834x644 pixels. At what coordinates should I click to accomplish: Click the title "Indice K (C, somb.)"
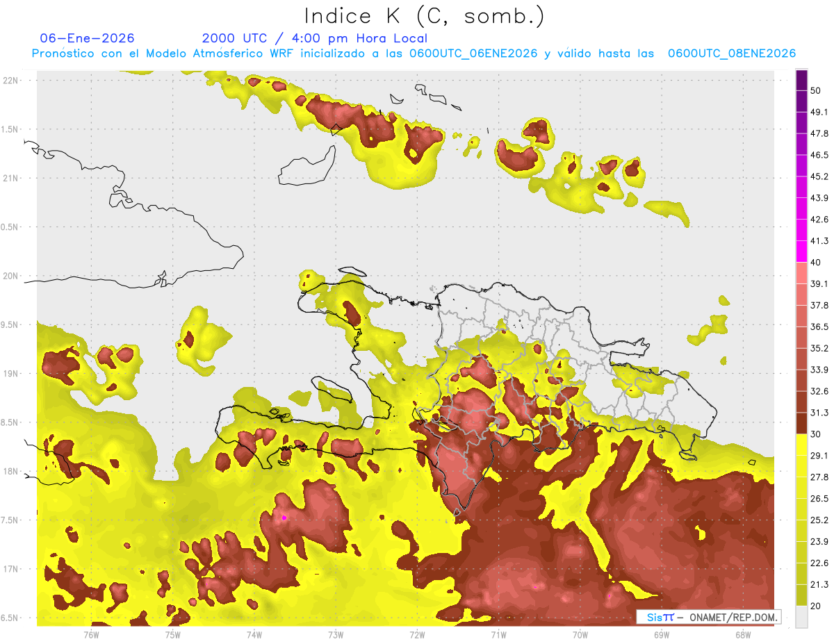(424, 17)
